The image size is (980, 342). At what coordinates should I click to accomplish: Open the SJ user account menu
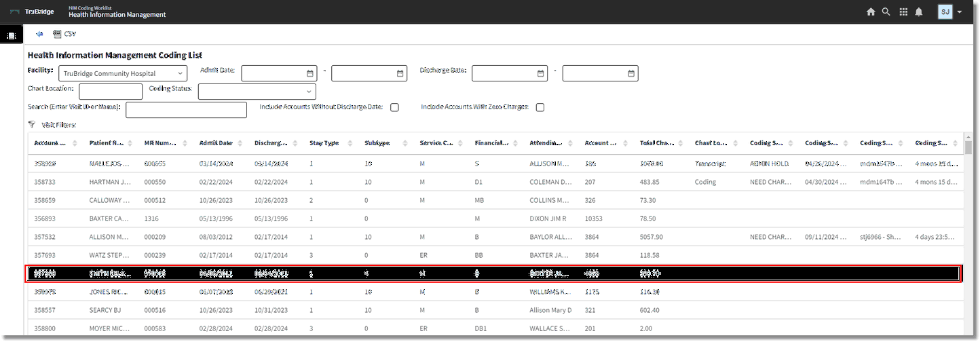(x=950, y=12)
